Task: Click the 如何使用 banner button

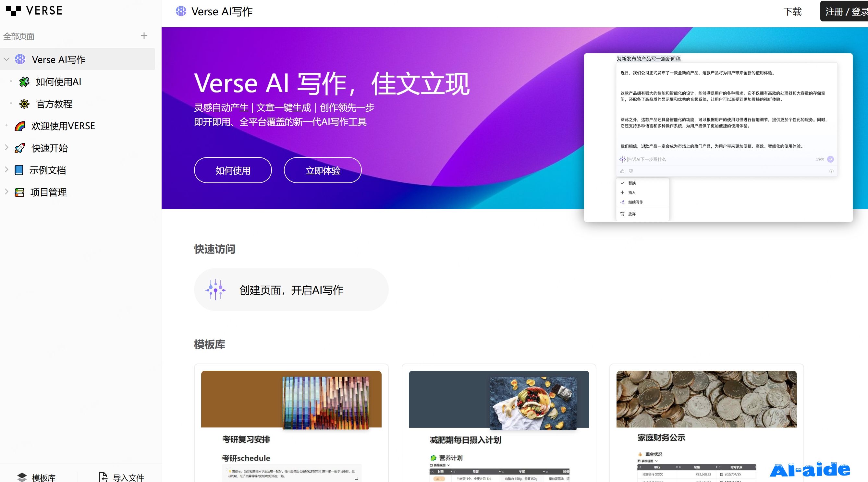Action: pos(233,170)
